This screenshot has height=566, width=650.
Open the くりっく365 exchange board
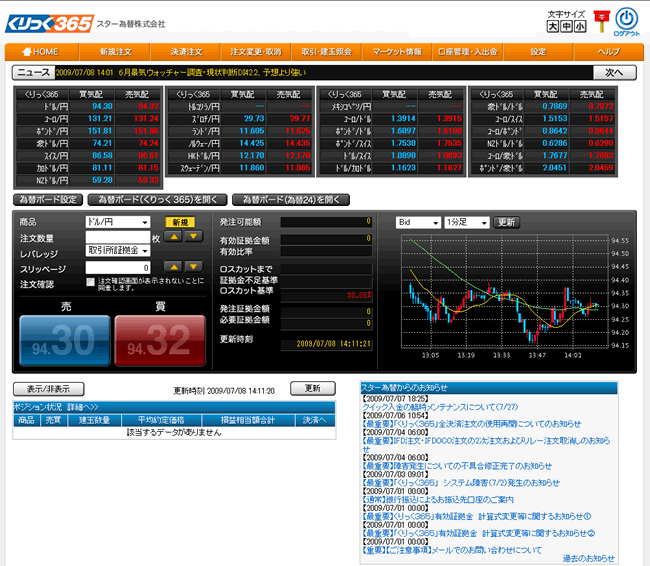tap(158, 200)
